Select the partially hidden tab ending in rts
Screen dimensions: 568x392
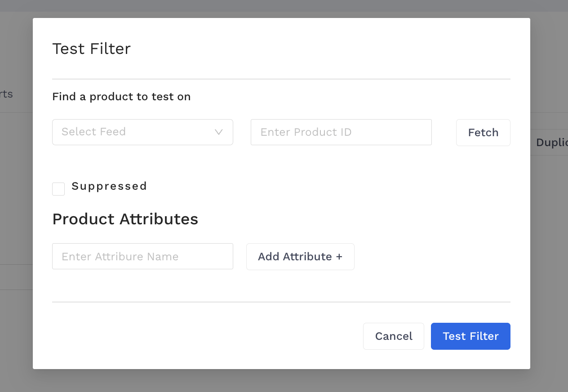pos(6,94)
